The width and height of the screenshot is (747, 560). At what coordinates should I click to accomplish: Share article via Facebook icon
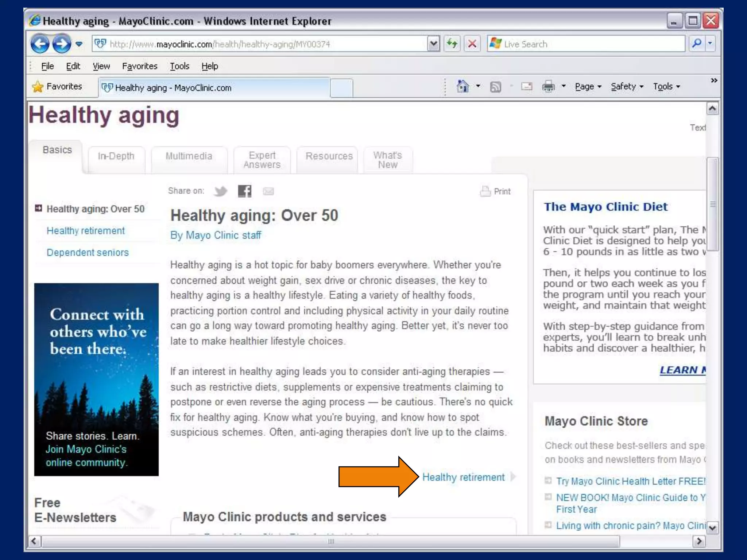[x=244, y=191]
